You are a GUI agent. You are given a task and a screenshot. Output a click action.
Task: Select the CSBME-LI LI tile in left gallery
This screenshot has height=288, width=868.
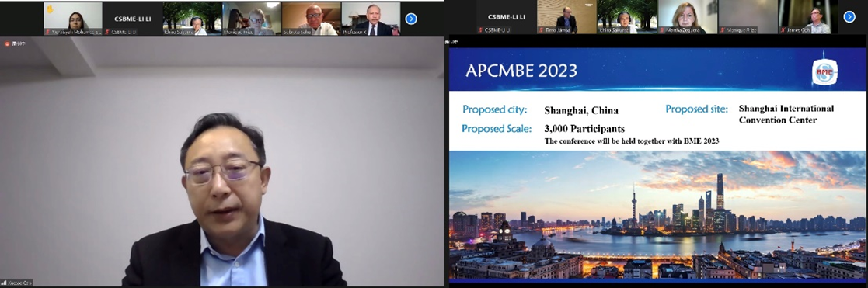[133, 19]
